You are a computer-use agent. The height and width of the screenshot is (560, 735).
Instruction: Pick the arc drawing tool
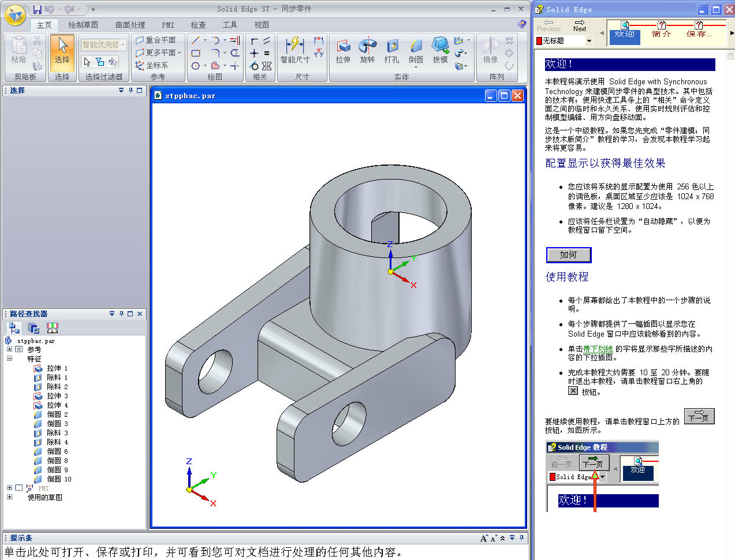pyautogui.click(x=215, y=40)
